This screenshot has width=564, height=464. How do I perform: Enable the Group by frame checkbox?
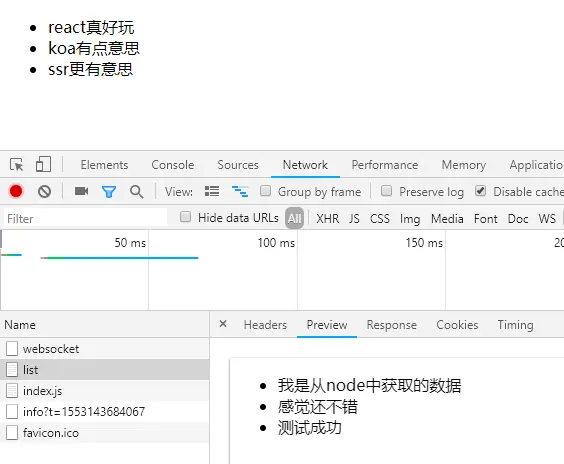click(265, 191)
